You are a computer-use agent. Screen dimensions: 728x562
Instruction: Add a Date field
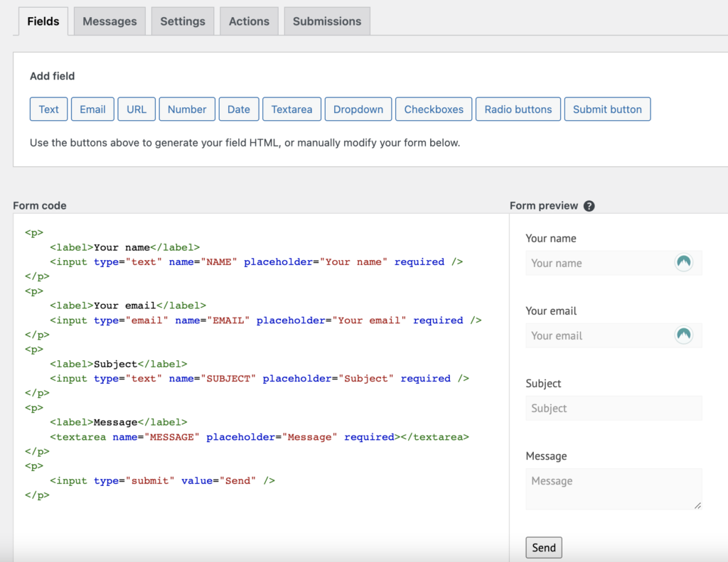coord(239,109)
